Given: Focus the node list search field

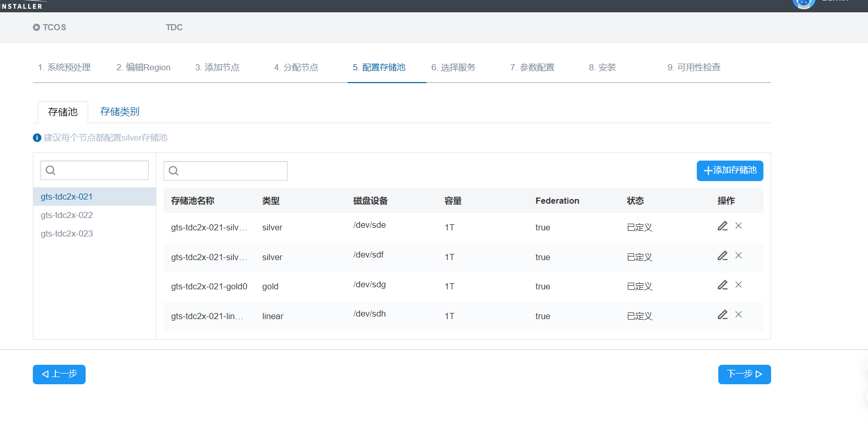Looking at the screenshot, I should click(94, 170).
